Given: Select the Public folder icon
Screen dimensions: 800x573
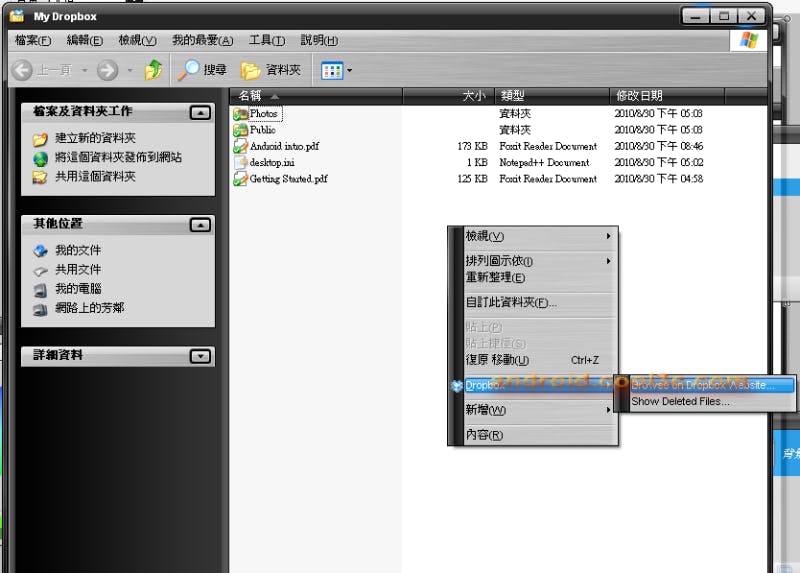Looking at the screenshot, I should (x=240, y=130).
